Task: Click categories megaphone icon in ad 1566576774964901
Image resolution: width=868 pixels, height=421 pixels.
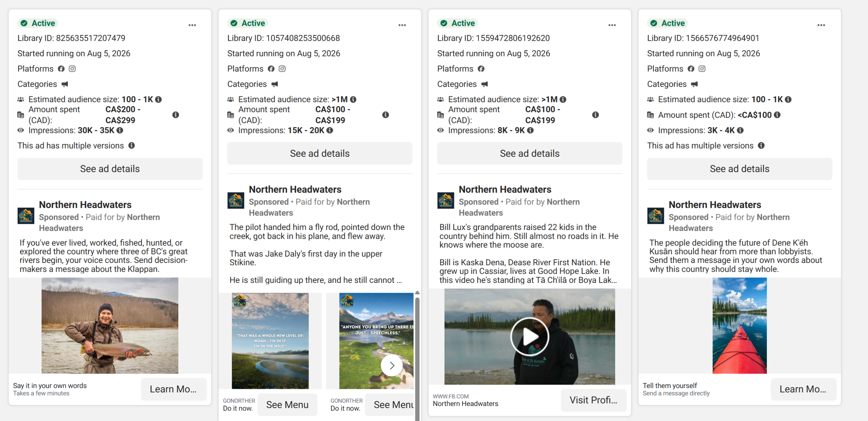Action: pyautogui.click(x=694, y=84)
